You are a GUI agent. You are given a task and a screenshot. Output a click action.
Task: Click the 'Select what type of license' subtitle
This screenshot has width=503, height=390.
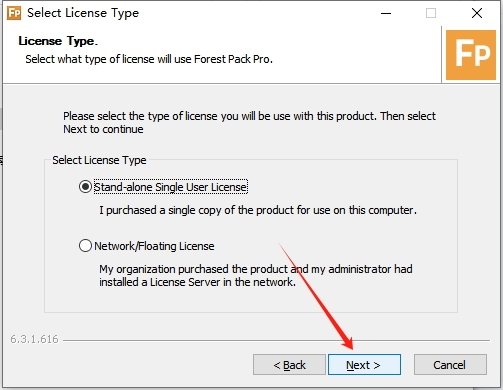click(149, 59)
